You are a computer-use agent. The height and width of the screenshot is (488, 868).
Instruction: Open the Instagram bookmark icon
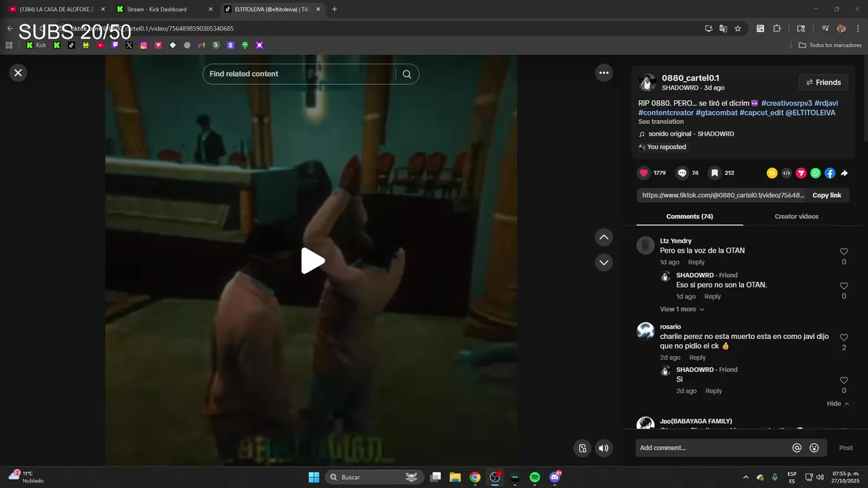click(x=144, y=45)
